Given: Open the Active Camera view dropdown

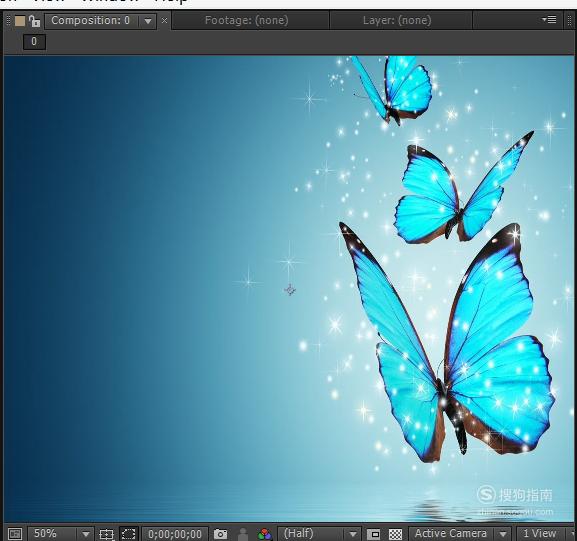Looking at the screenshot, I should [459, 534].
